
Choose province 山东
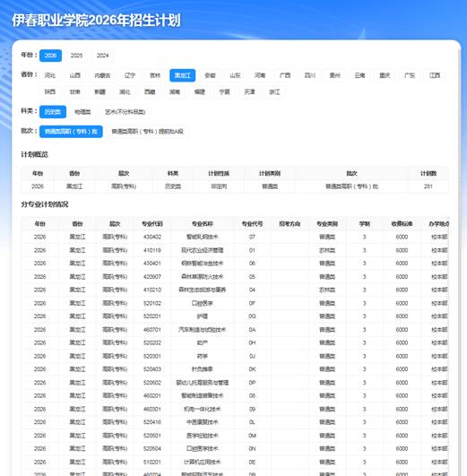pos(235,75)
